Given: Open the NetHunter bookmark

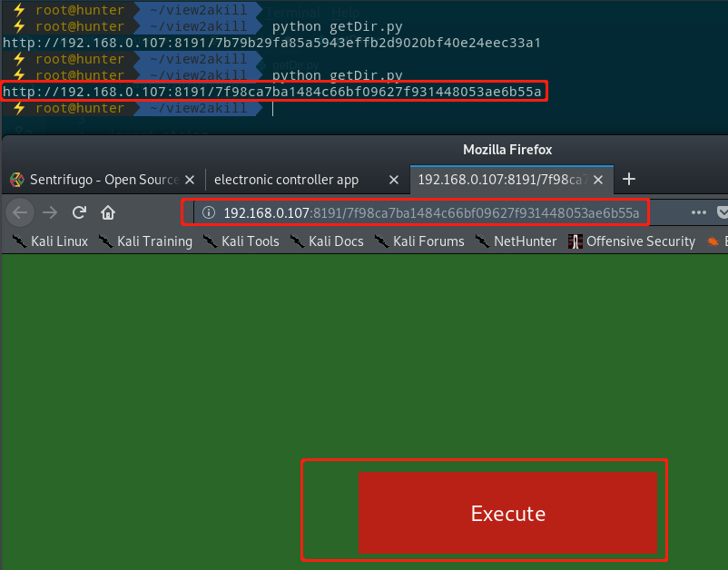Looking at the screenshot, I should click(x=516, y=241).
